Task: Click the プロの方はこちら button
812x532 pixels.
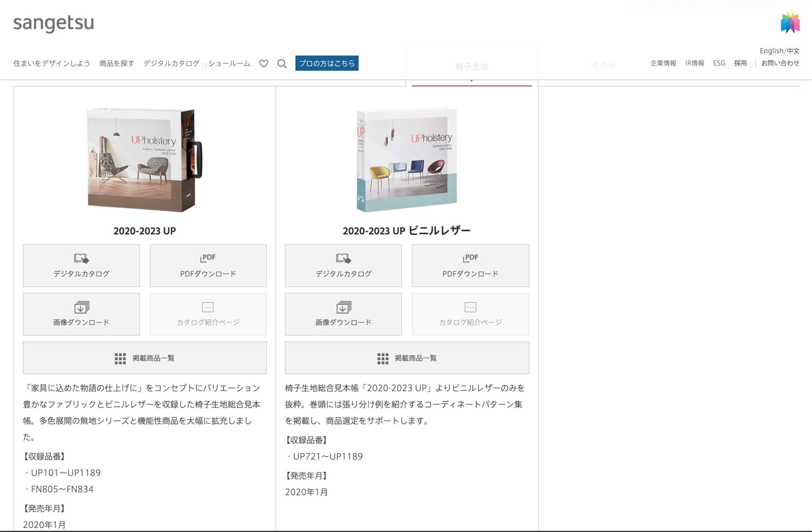Action: tap(327, 63)
